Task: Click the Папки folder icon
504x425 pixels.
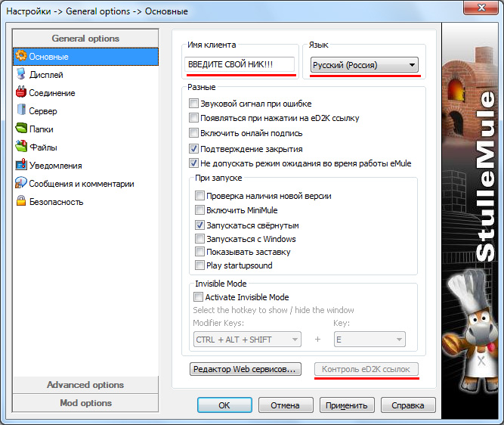Action: click(22, 129)
